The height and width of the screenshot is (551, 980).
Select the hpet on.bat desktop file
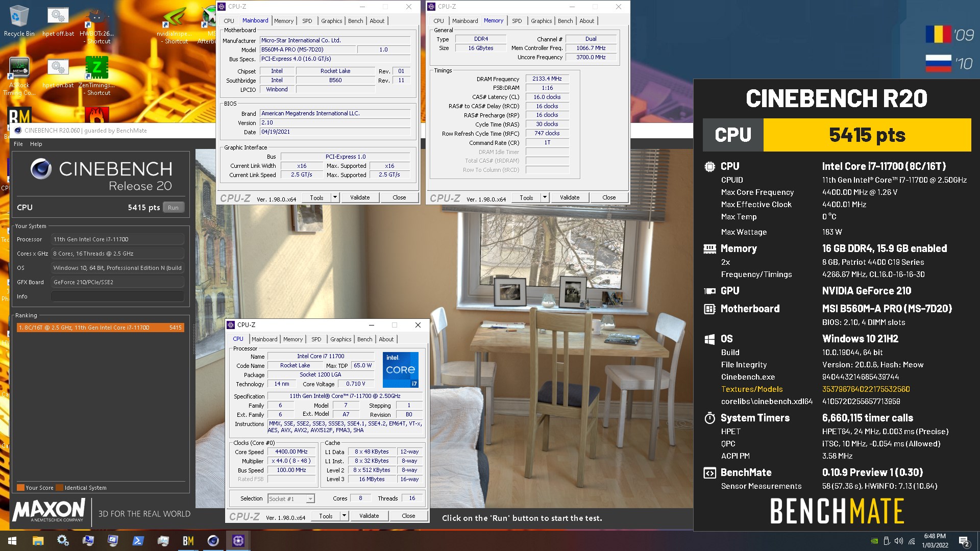point(58,73)
